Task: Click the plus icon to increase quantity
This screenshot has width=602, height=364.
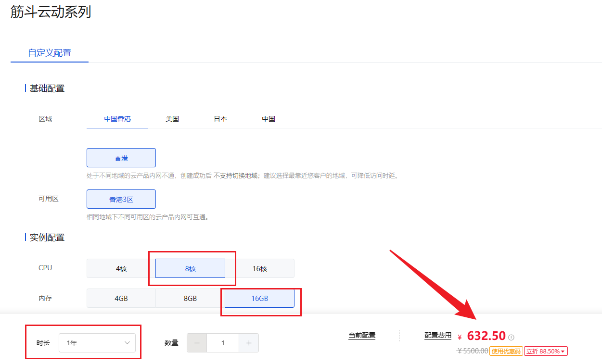Action: pos(249,343)
